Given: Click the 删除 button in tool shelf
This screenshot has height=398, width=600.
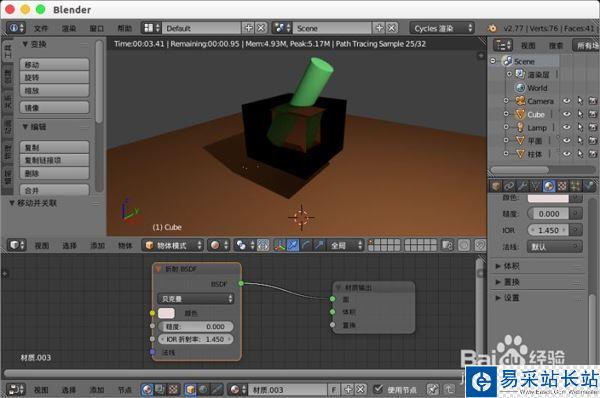Looking at the screenshot, I should coord(54,173).
